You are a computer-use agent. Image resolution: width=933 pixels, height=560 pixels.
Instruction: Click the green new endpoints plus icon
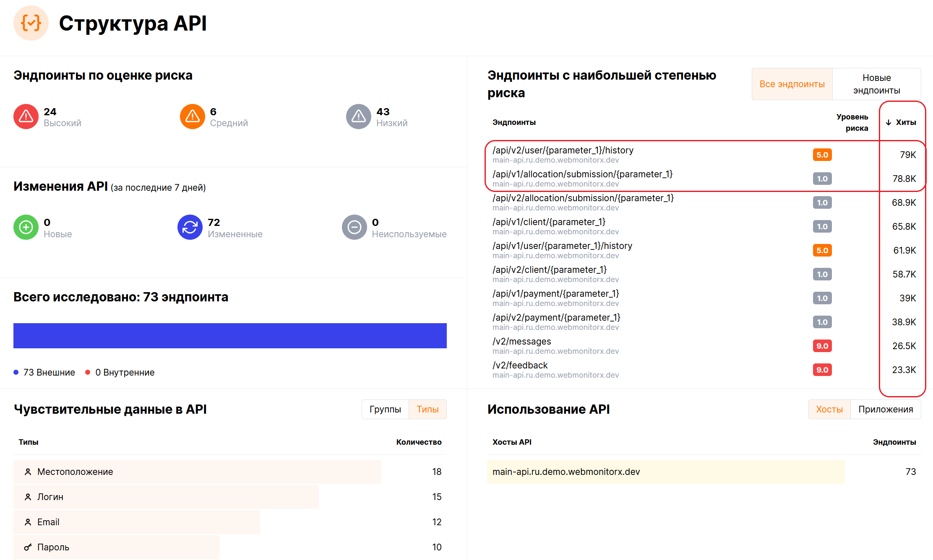click(26, 227)
